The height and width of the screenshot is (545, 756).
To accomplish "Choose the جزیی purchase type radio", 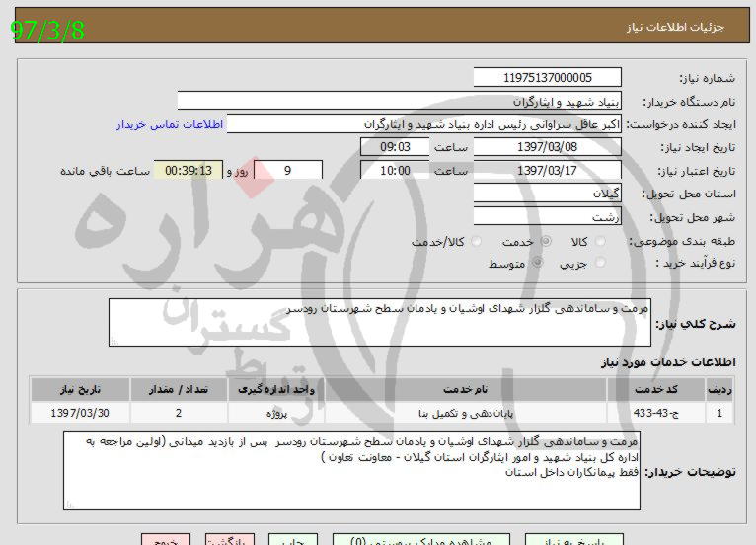I will click(x=600, y=263).
